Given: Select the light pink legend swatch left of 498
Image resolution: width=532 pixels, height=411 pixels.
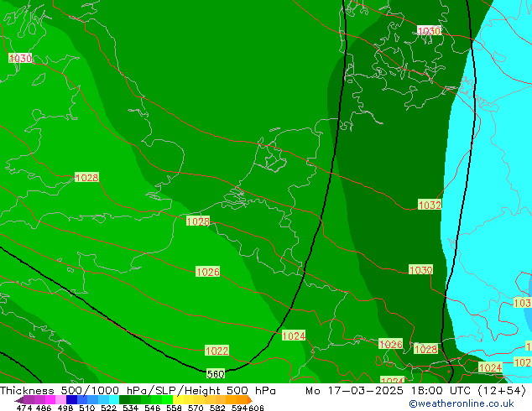Looking at the screenshot, I should [61, 400].
